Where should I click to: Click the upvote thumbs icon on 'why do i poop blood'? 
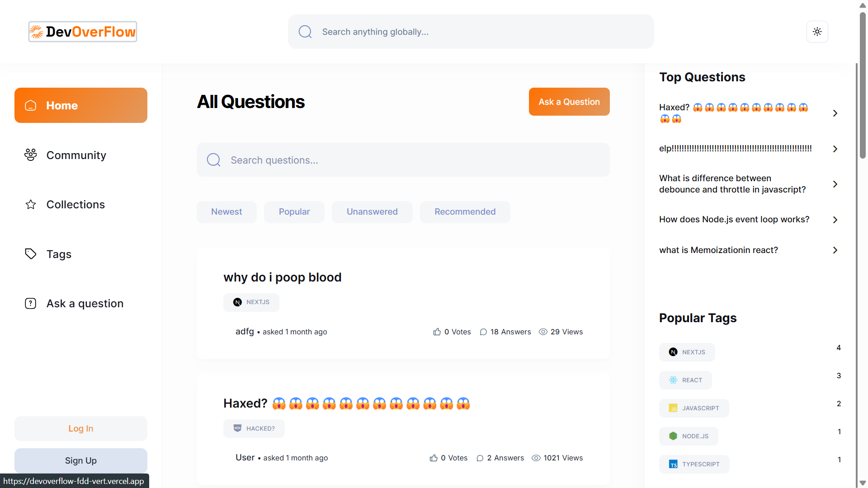pos(437,332)
